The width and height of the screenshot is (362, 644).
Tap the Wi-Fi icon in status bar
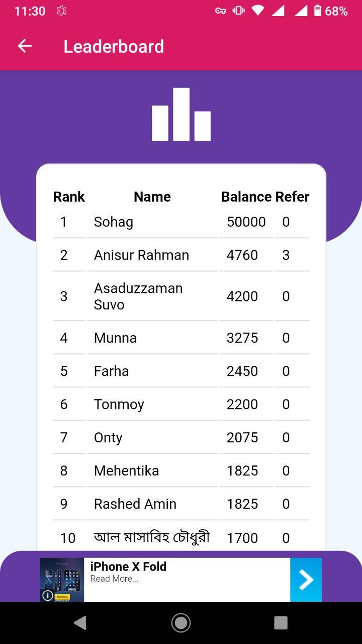coord(258,11)
